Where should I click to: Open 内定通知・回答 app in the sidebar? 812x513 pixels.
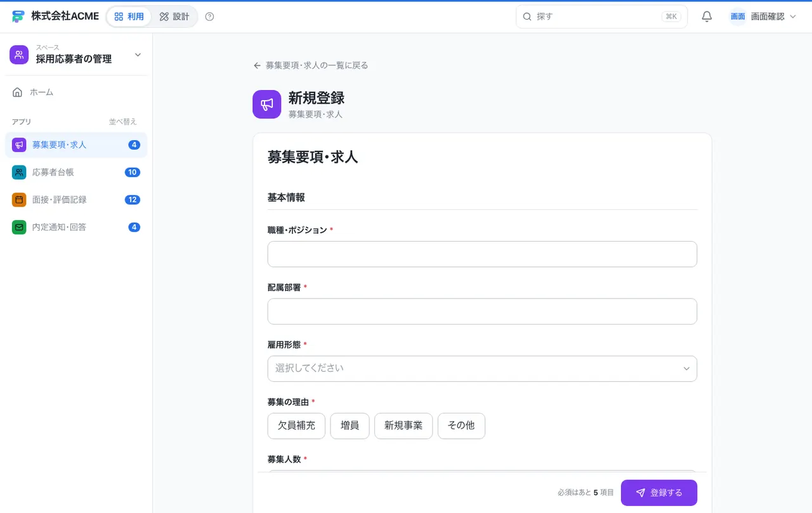tap(76, 227)
